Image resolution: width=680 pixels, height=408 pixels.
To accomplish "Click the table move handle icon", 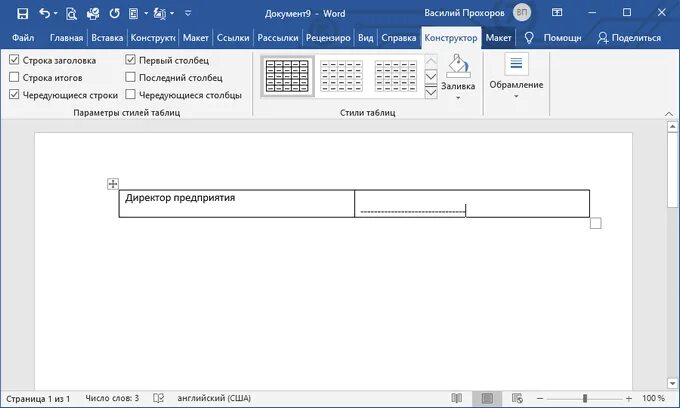I will [x=113, y=184].
